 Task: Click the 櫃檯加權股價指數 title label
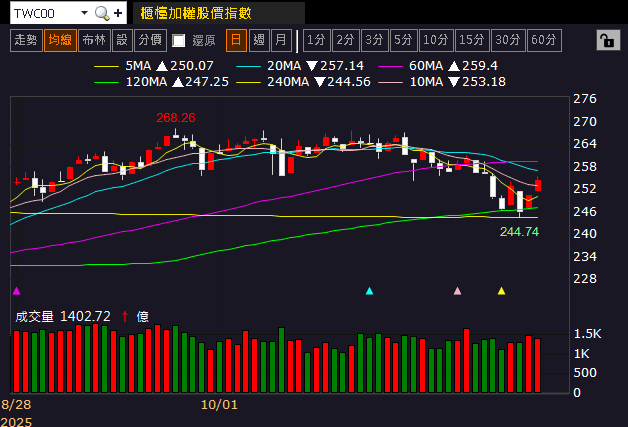point(196,13)
